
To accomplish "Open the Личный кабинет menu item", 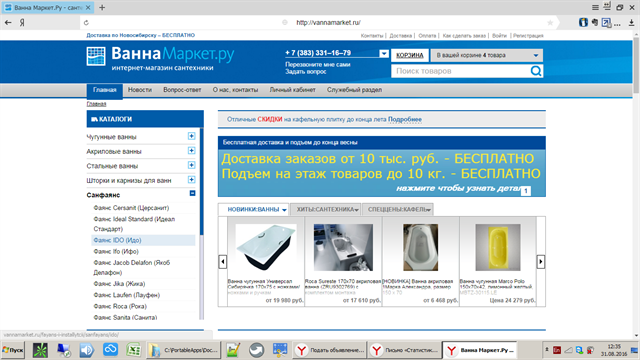I will click(x=292, y=90).
